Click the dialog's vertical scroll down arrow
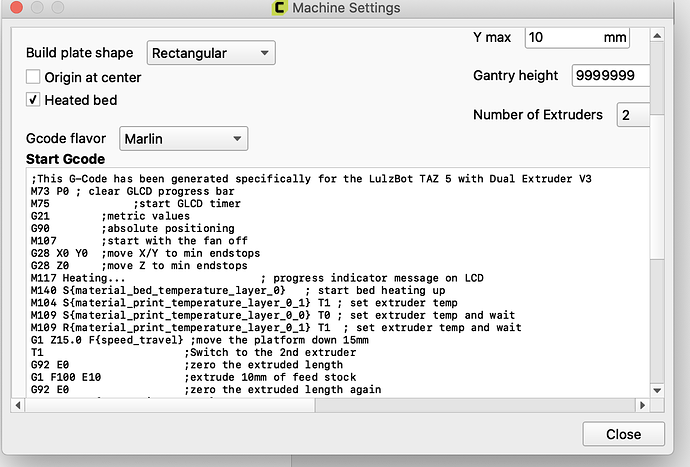The width and height of the screenshot is (690, 467). pyautogui.click(x=657, y=390)
